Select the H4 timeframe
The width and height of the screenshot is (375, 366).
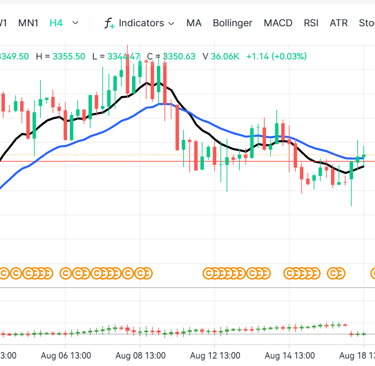tap(56, 23)
